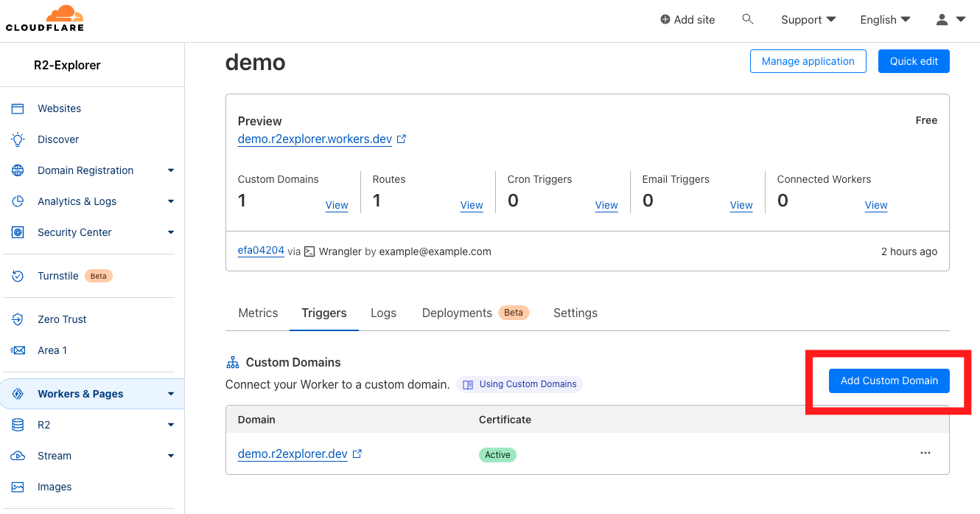
Task: Expand the Security Center submenu
Action: pos(171,232)
